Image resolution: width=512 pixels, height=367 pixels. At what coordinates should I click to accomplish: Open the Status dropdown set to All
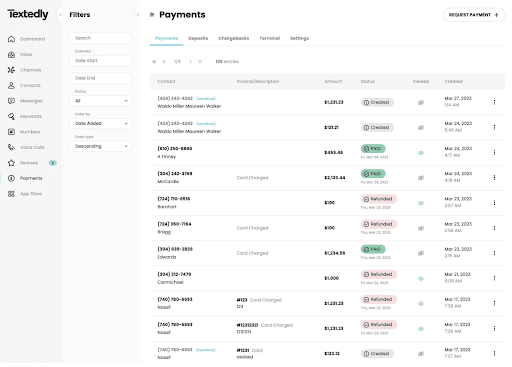point(101,101)
